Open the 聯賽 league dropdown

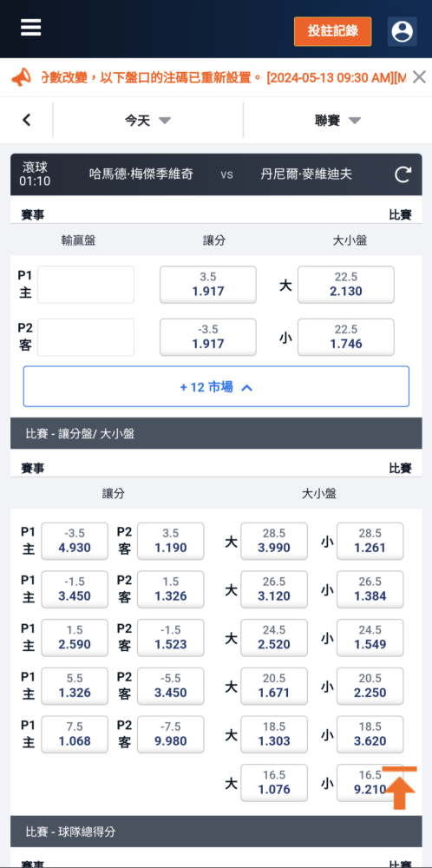point(337,120)
